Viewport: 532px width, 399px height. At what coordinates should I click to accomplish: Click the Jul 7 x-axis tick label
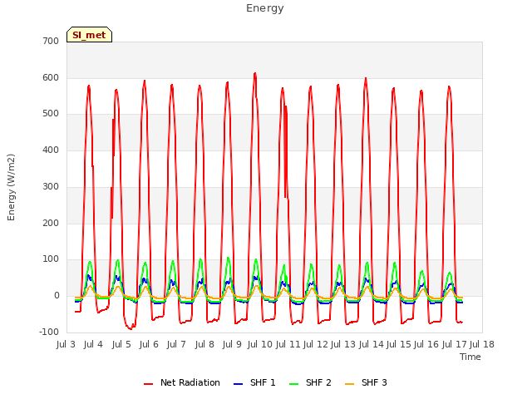tap(176, 344)
